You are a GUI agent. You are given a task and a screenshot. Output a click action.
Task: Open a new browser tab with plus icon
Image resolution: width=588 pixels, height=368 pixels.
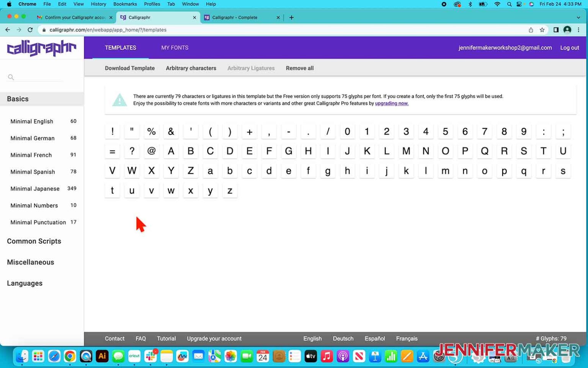(x=291, y=17)
